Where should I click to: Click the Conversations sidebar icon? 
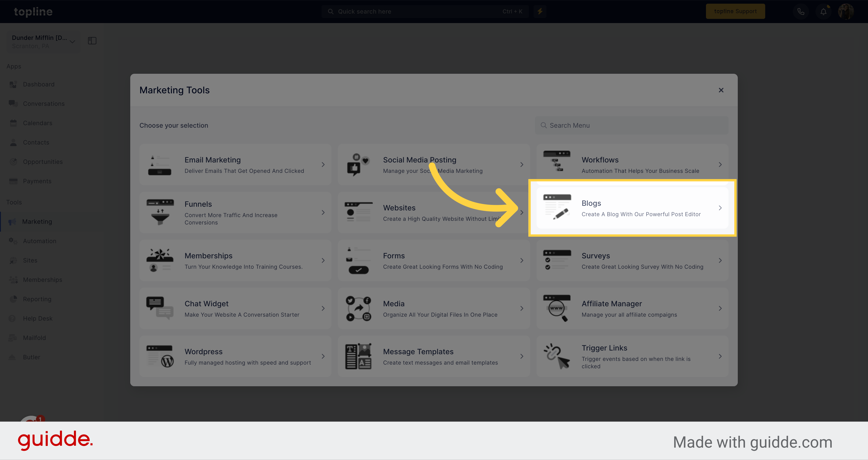pyautogui.click(x=13, y=103)
